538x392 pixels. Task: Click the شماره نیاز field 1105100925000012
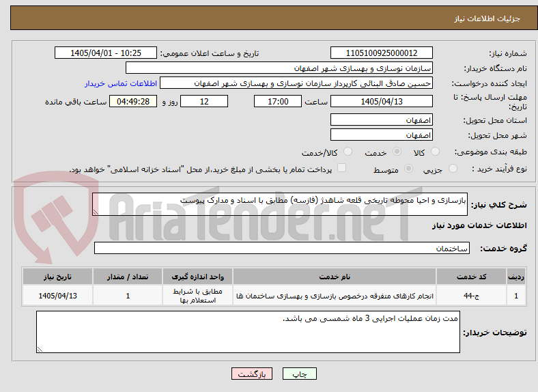coord(382,53)
